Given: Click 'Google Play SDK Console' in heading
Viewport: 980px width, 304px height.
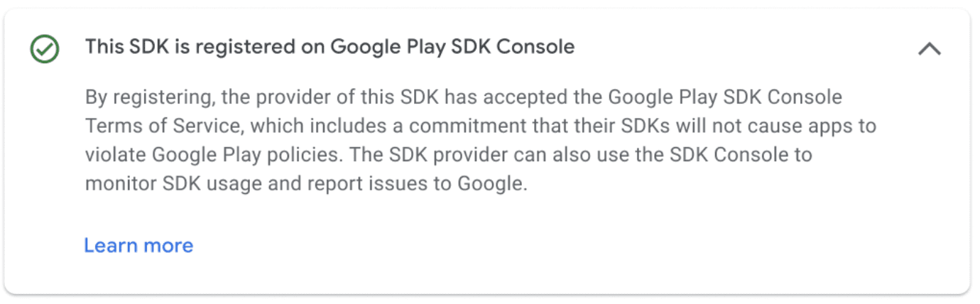Looking at the screenshot, I should pyautogui.click(x=452, y=47).
